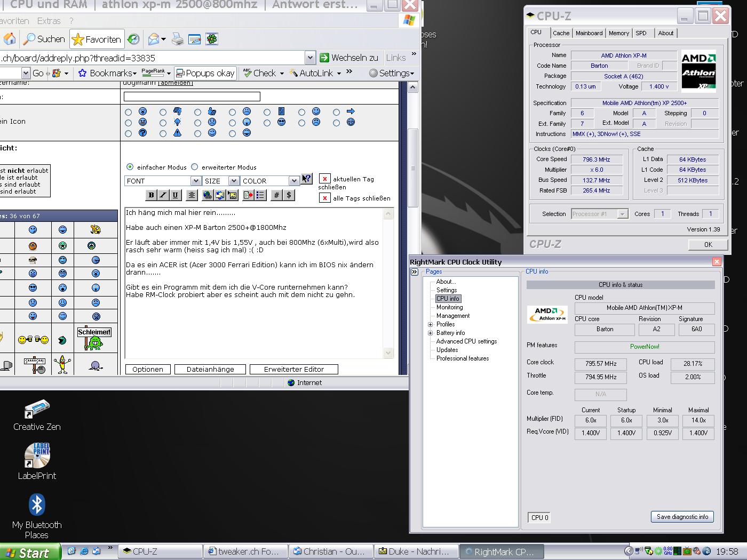Viewport: 747px width, 560px height.
Task: Click the print icon in browser toolbar
Action: click(178, 39)
